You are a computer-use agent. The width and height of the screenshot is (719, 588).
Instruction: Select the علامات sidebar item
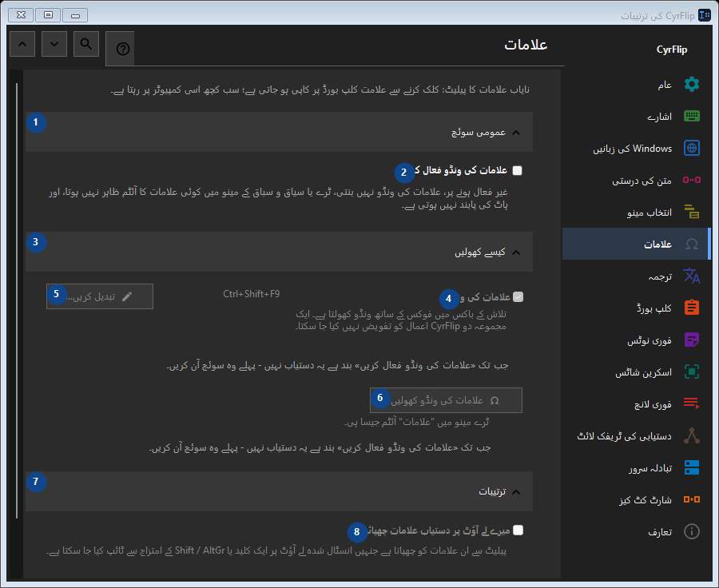636,244
